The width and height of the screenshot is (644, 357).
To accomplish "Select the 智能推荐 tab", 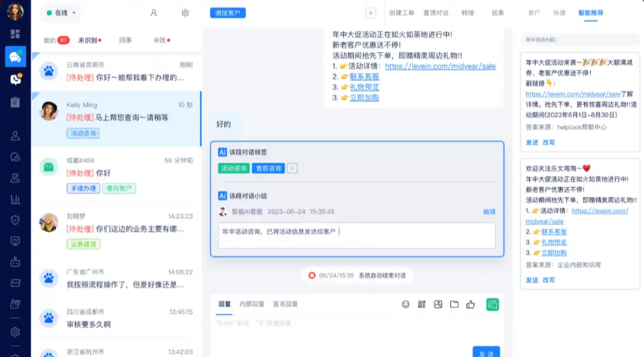I will point(591,13).
